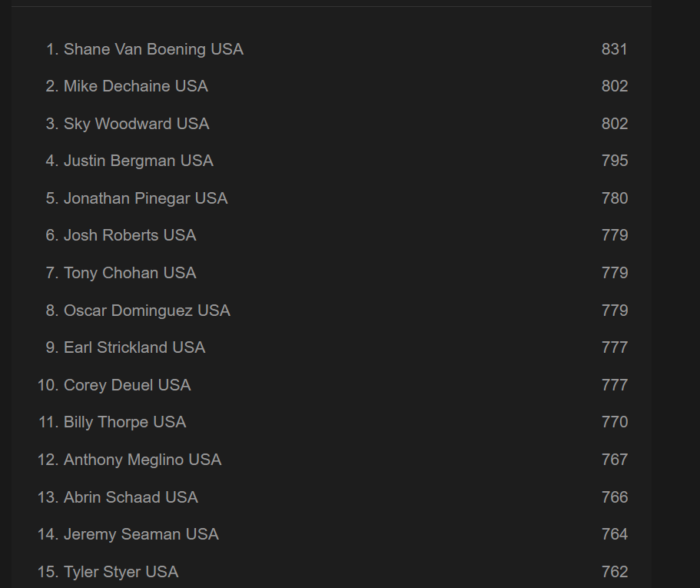Select Billy Thorpe USA from the list

[124, 422]
